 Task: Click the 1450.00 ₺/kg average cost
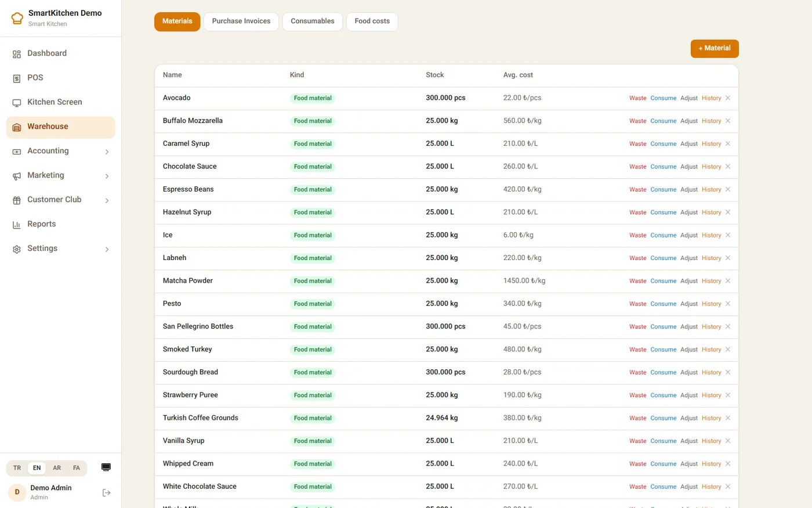[524, 281]
